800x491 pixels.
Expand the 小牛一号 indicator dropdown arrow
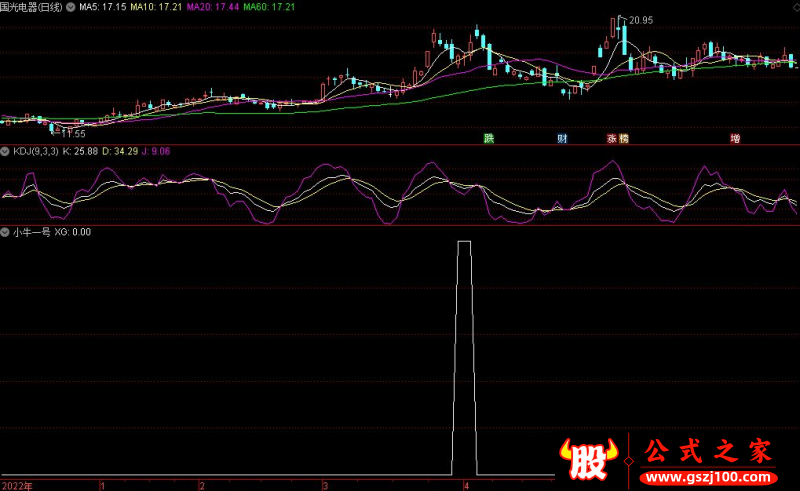pyautogui.click(x=6, y=232)
